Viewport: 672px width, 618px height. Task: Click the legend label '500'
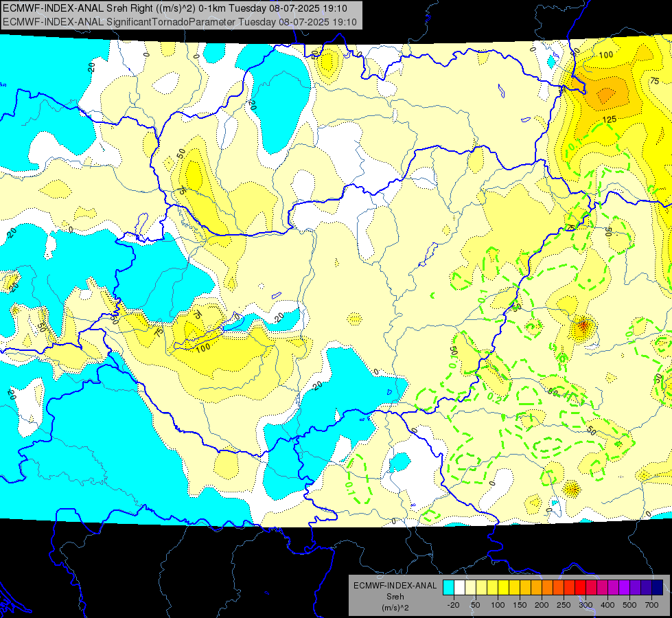(629, 605)
